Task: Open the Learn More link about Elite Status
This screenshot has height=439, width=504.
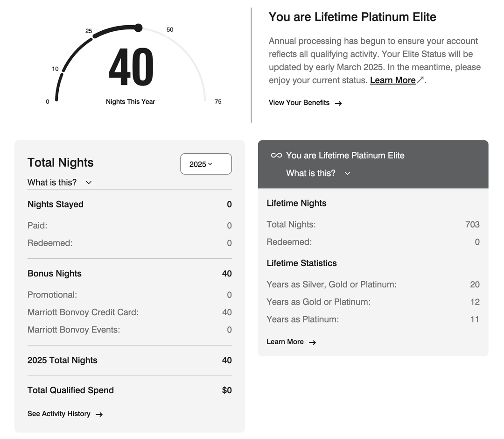Action: pyautogui.click(x=393, y=80)
